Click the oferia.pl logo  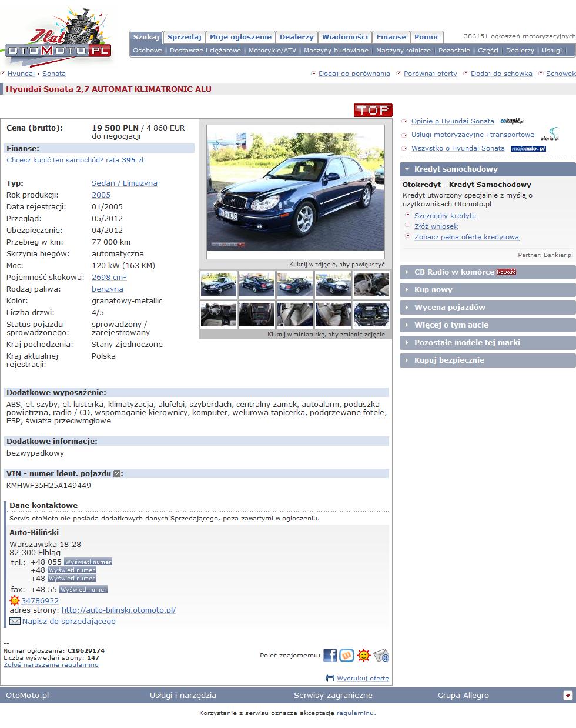(550, 135)
